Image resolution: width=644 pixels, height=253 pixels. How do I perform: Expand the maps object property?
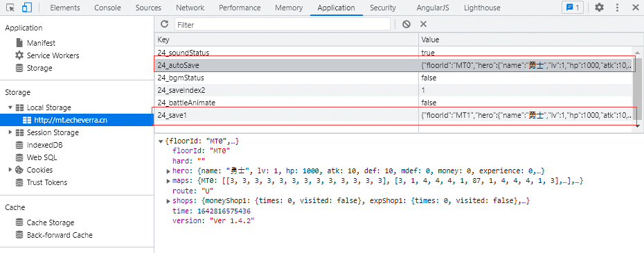(x=168, y=181)
